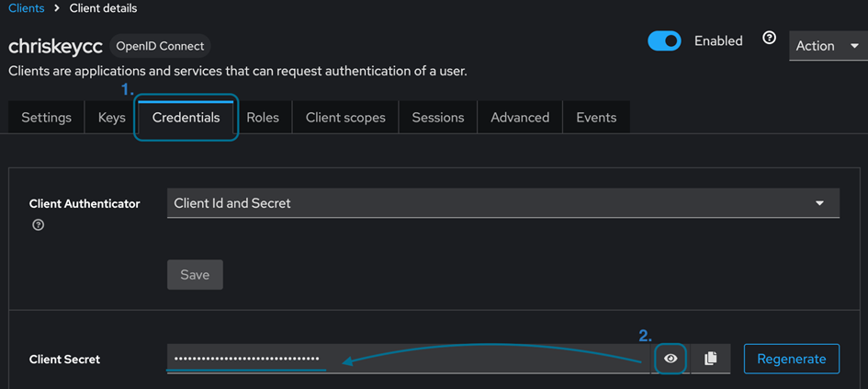Show the Events tab
Viewport: 868px width, 389px height.
tap(596, 118)
